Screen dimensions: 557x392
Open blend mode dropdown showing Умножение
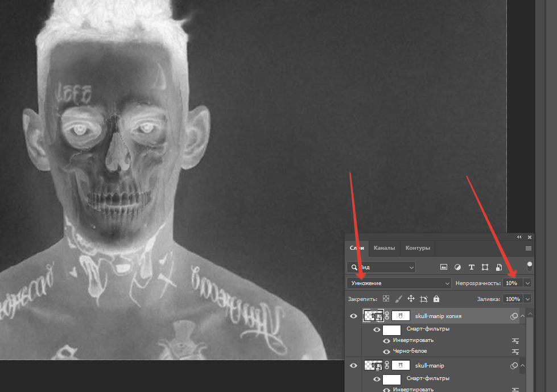[399, 283]
